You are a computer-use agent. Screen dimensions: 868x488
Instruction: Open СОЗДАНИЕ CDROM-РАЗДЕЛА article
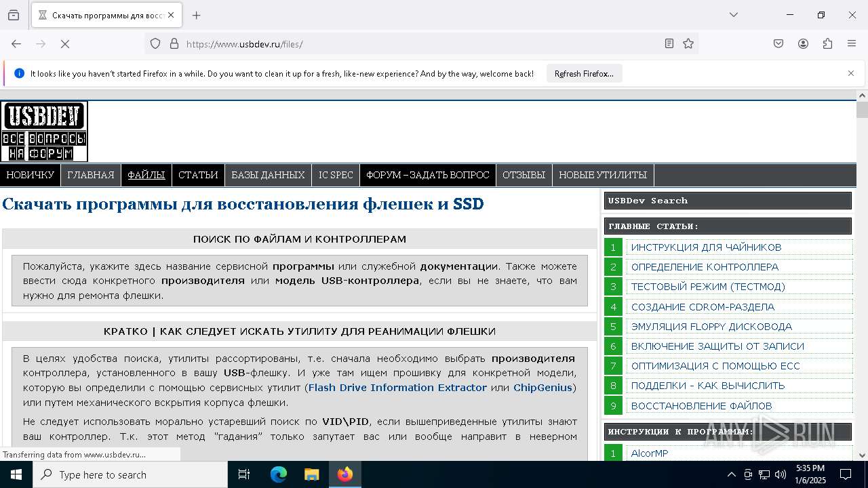coord(703,307)
